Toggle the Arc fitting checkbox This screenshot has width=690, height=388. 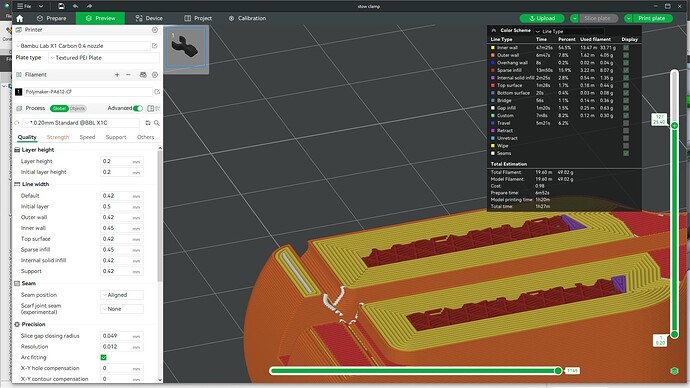(x=103, y=358)
